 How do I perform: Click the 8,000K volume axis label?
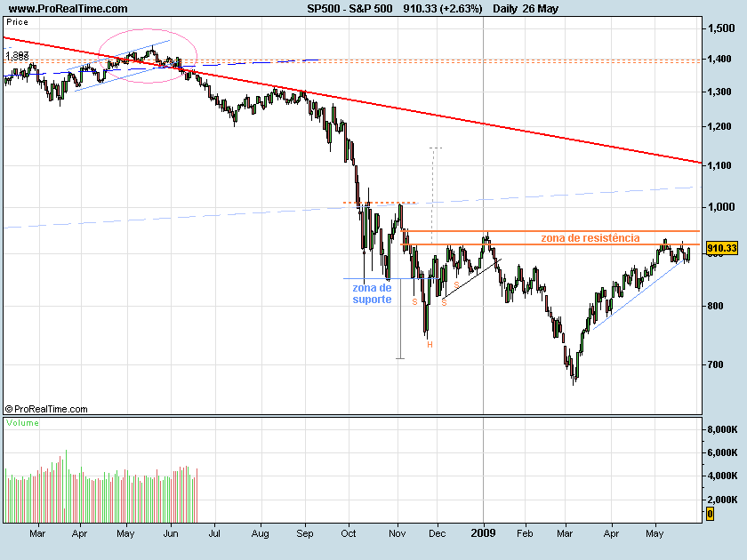722,429
